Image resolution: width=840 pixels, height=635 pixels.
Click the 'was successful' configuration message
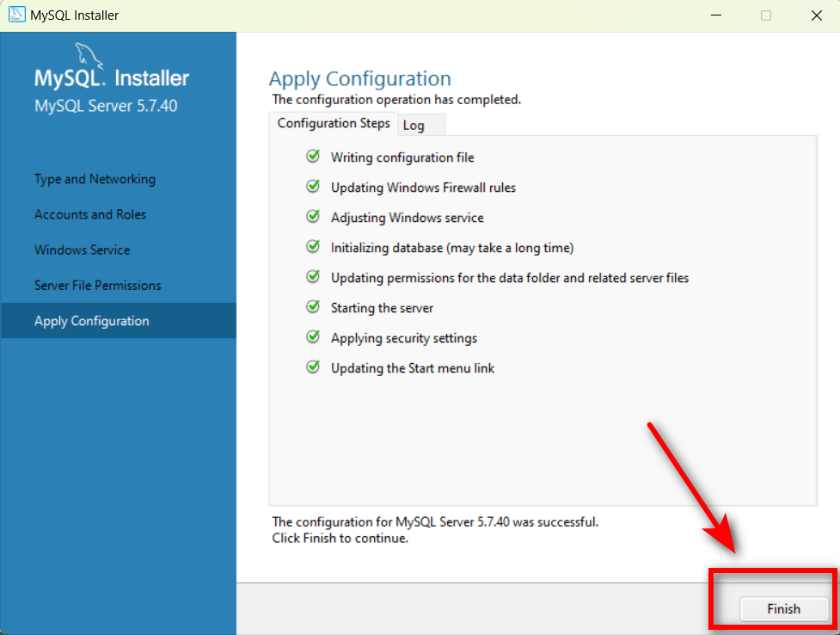click(x=435, y=521)
